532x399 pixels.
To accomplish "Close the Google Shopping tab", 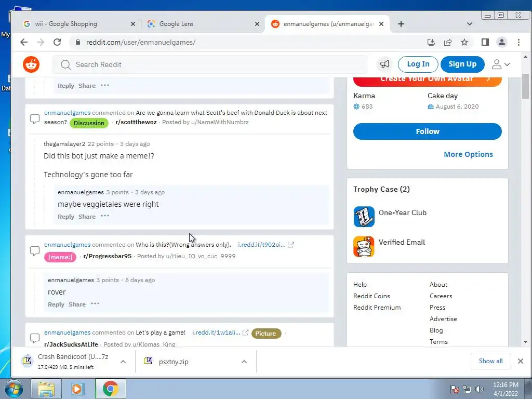I will 133,24.
